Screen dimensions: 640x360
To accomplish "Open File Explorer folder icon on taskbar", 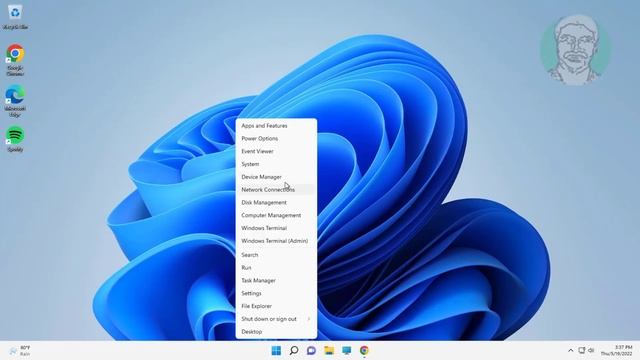I will (x=329, y=350).
